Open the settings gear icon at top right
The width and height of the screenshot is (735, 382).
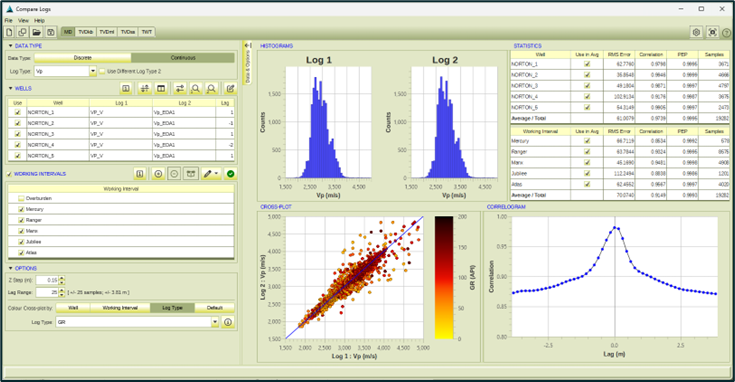696,32
